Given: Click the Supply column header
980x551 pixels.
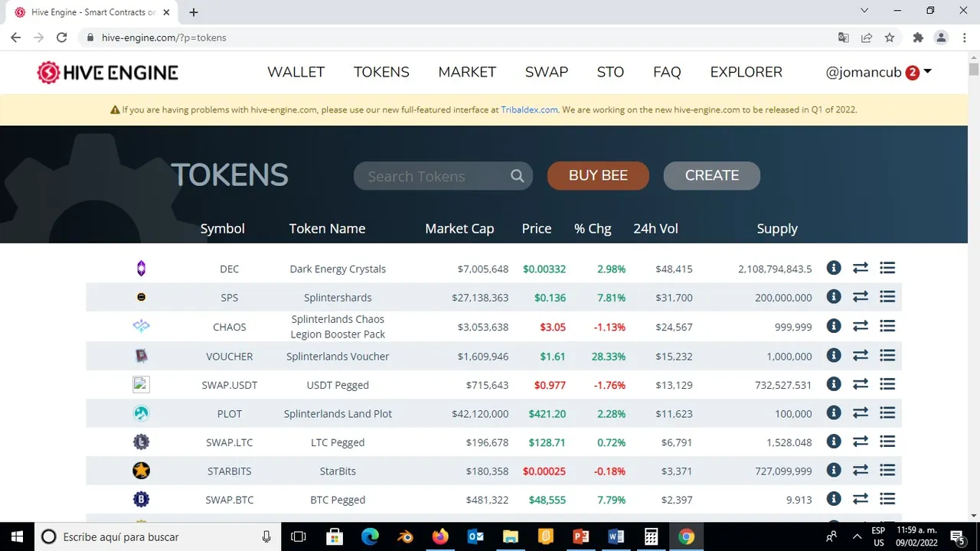Looking at the screenshot, I should coord(777,228).
